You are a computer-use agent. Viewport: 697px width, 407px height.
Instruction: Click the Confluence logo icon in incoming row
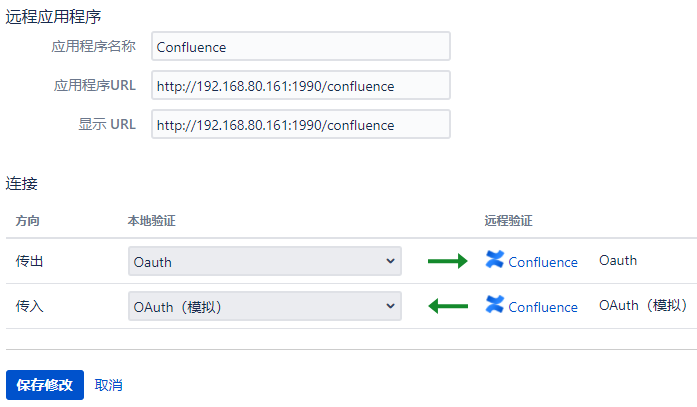[x=494, y=304]
